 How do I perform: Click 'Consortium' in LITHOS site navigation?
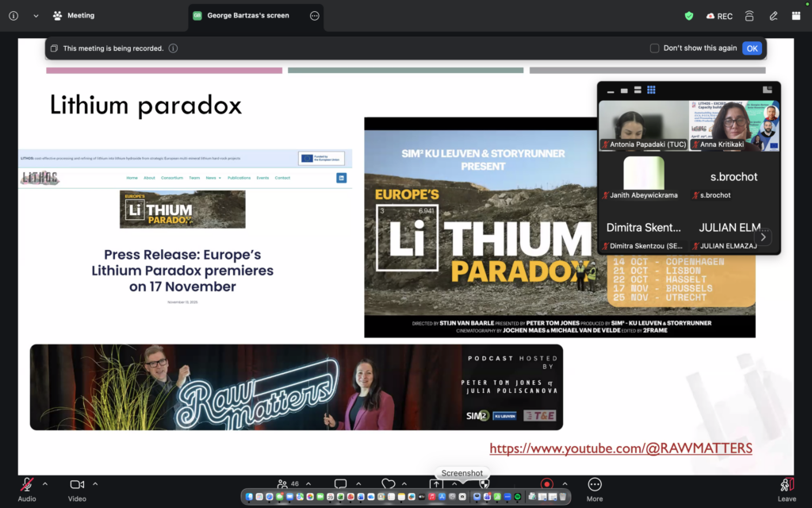click(172, 178)
